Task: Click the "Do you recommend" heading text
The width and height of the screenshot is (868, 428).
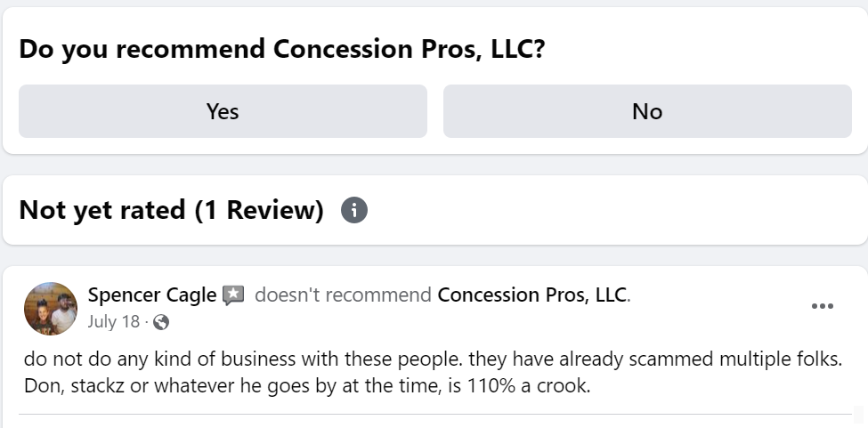Action: (142, 49)
